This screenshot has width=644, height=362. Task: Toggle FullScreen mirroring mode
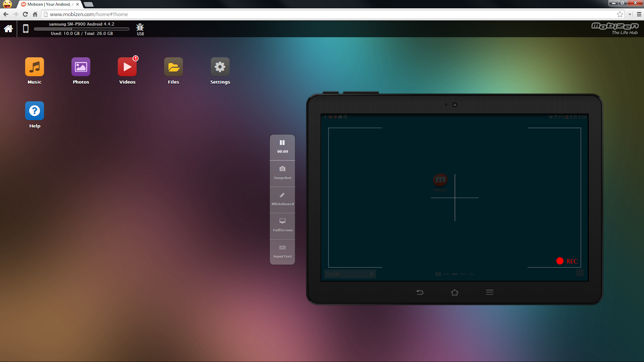[x=282, y=224]
